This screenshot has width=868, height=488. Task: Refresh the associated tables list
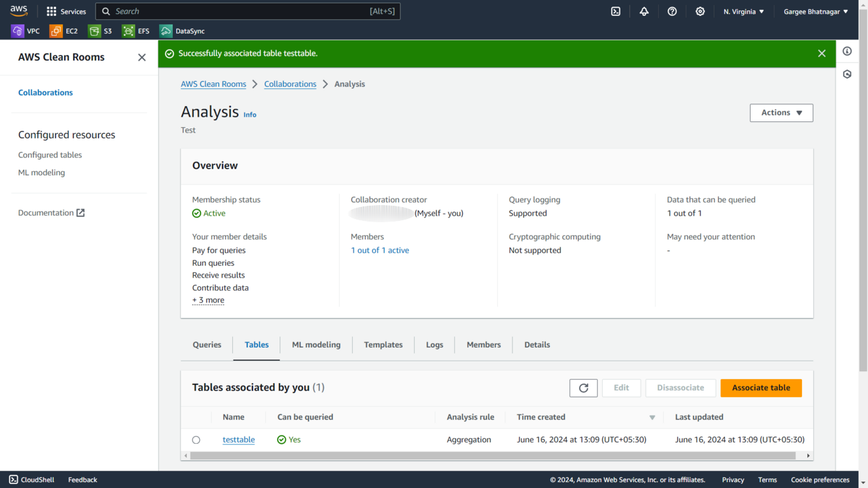click(584, 388)
